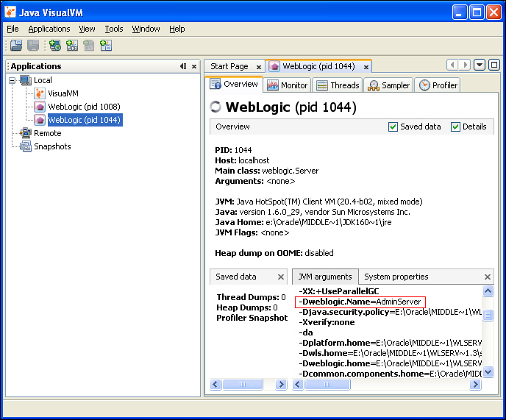Click the -Dweblogic.Name=AdminServer argument
The height and width of the screenshot is (420, 506).
click(x=360, y=302)
